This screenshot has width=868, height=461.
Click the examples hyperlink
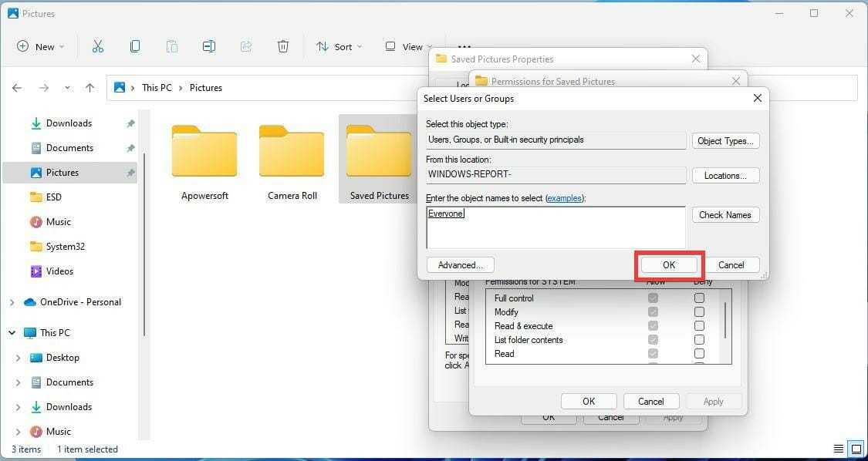coord(565,198)
